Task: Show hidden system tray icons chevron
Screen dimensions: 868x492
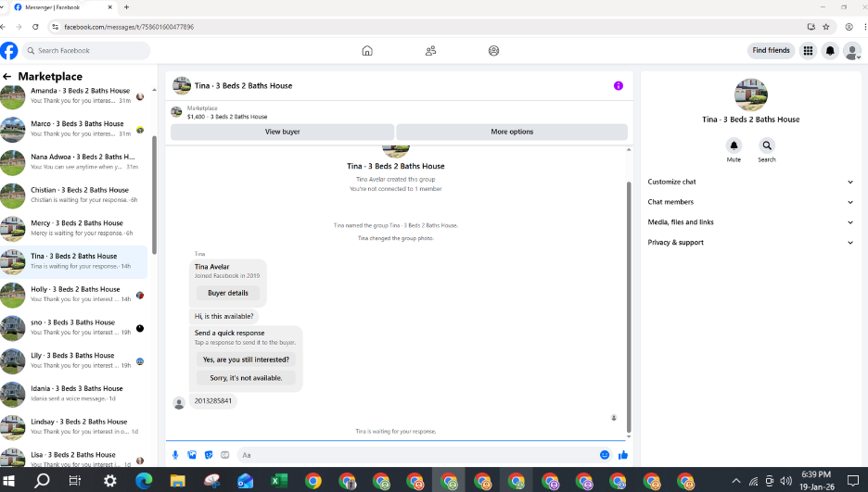Action: (735, 481)
